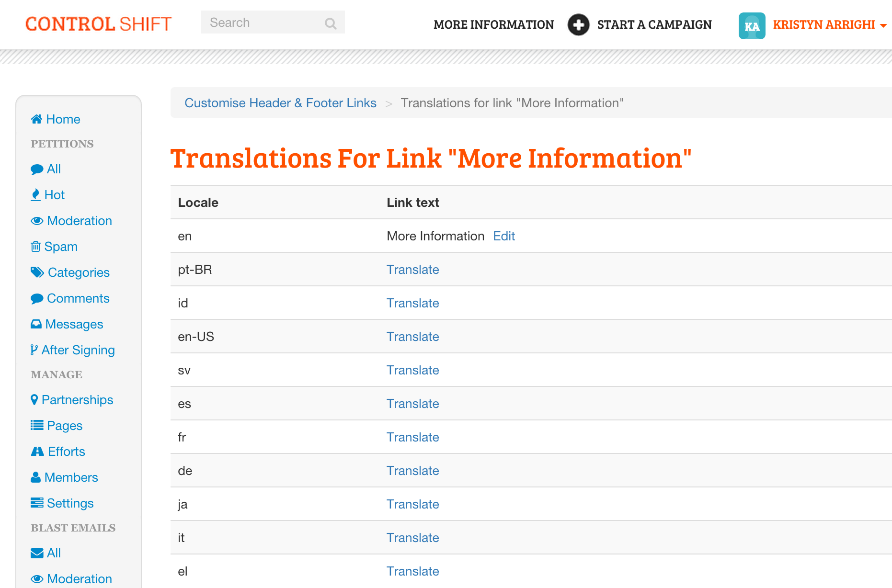This screenshot has width=892, height=588.
Task: Click the chat bubble icon beside Comments
Action: pyautogui.click(x=37, y=299)
